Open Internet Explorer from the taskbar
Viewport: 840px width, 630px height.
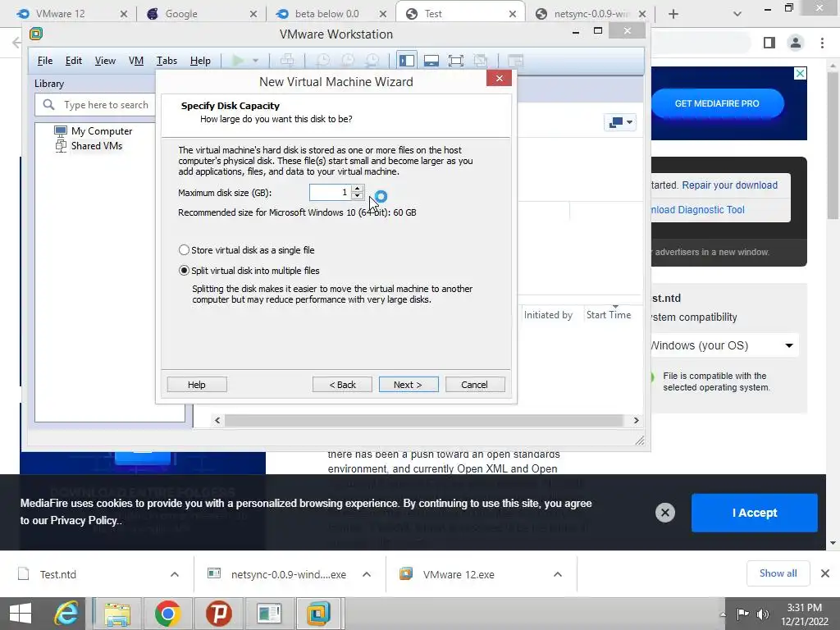click(x=66, y=614)
